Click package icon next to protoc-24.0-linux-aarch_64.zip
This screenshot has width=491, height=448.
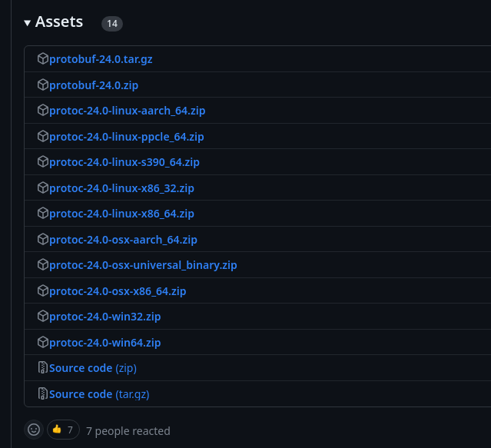tap(43, 110)
